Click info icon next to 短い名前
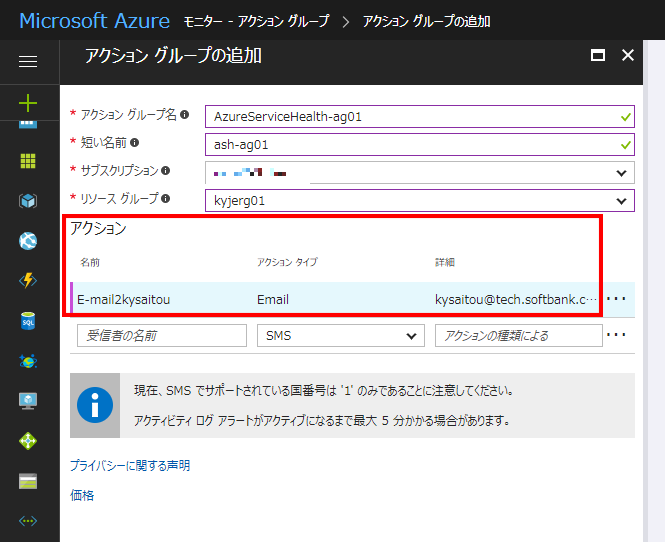The width and height of the screenshot is (665, 542). click(134, 142)
